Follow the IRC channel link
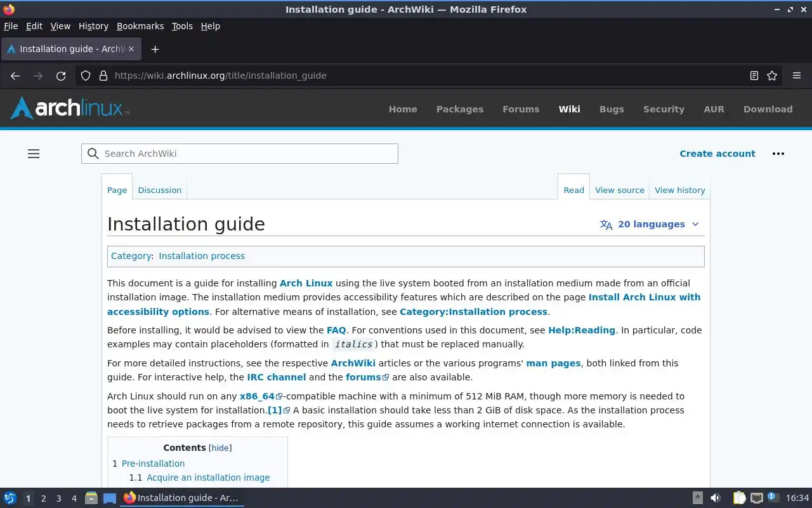The width and height of the screenshot is (812, 508). (277, 377)
